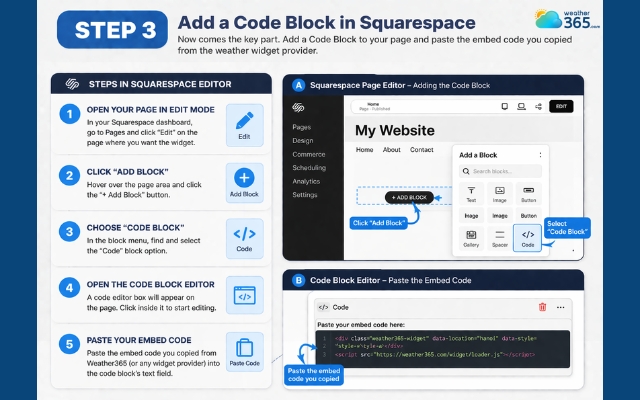Choose the Spacer block

click(500, 238)
